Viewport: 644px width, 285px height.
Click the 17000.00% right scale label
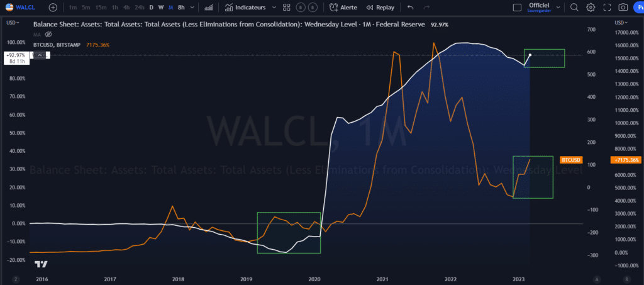click(x=626, y=32)
